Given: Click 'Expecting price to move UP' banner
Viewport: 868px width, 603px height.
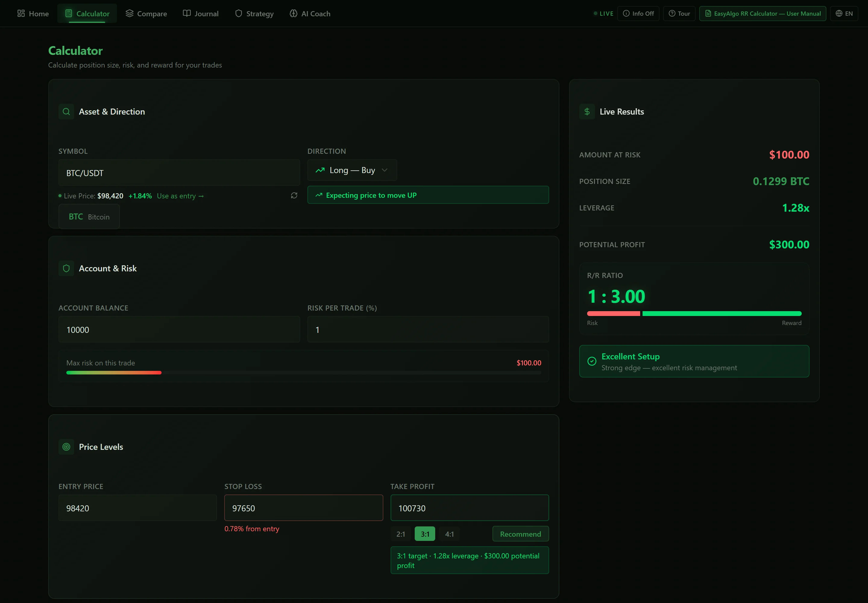Looking at the screenshot, I should [428, 195].
